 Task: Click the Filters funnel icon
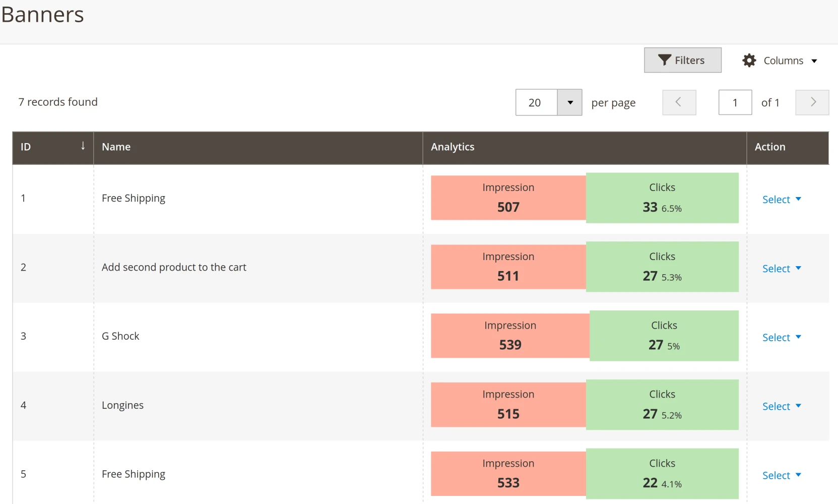click(x=664, y=60)
